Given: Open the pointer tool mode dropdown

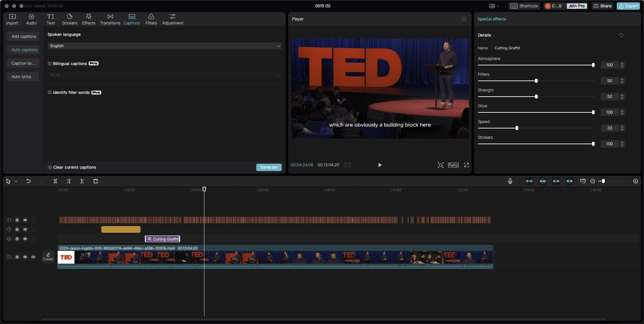Looking at the screenshot, I should pyautogui.click(x=16, y=181).
